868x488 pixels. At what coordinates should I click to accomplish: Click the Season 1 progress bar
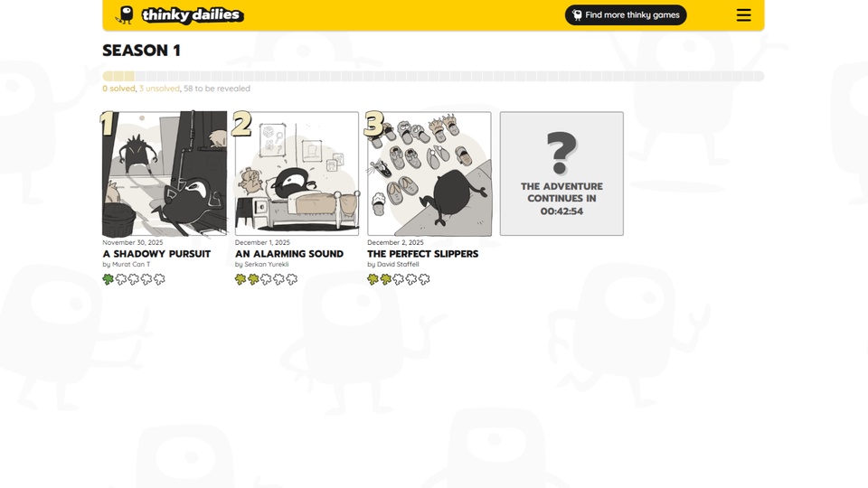coord(433,76)
